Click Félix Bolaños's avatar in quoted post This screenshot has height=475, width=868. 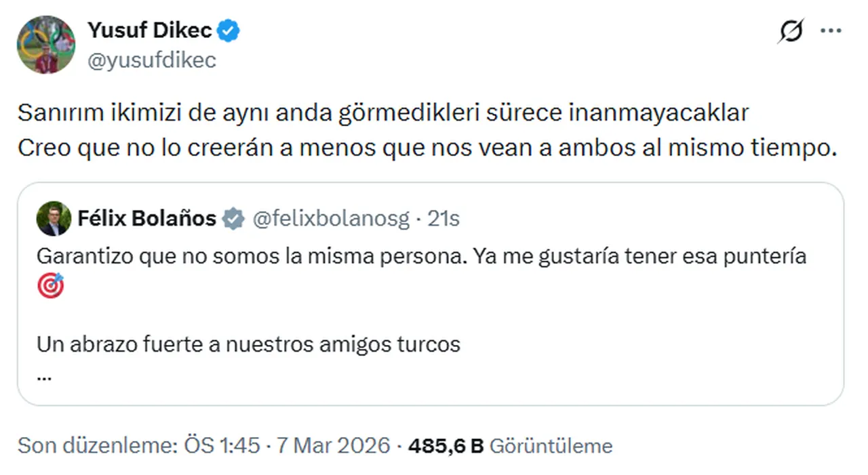point(53,218)
